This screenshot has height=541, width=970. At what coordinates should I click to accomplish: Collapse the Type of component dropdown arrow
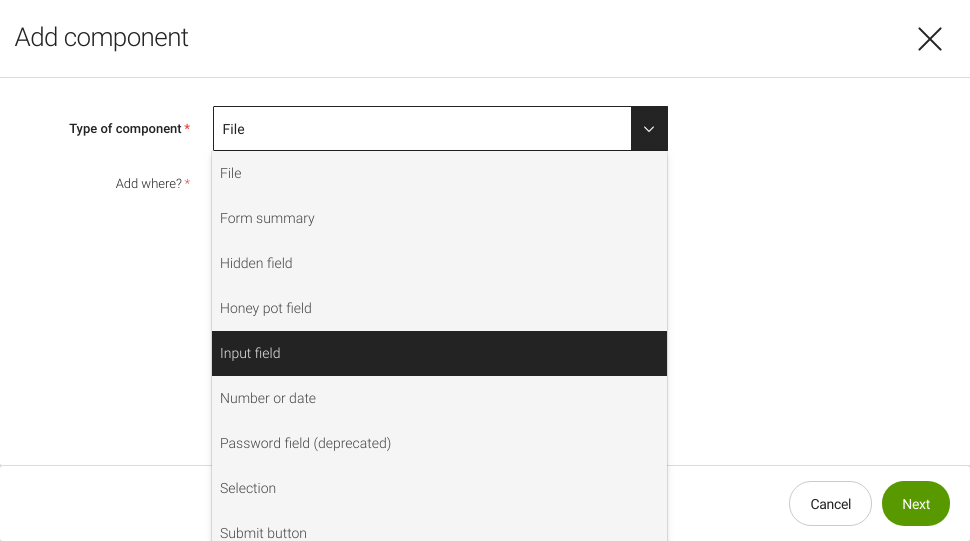point(649,129)
